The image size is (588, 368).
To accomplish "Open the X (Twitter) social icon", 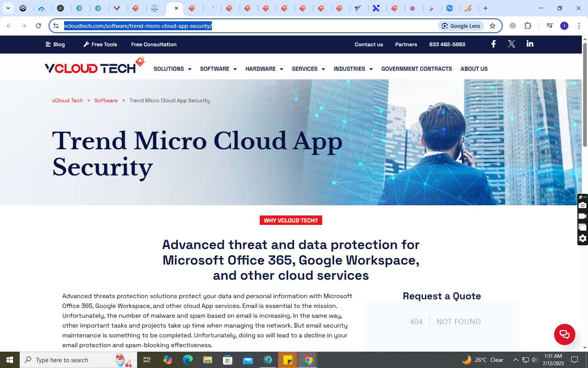I will [x=511, y=44].
